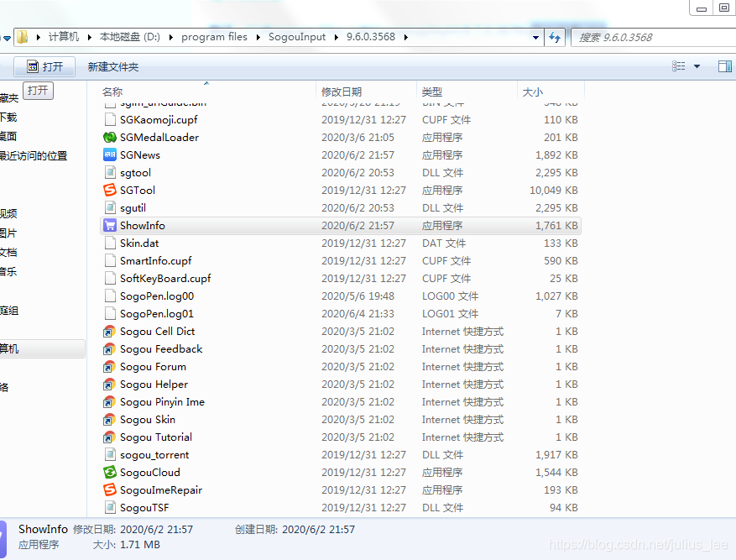Click the DAT 文件 type cell
Viewport: 736px width, 560px height.
[444, 243]
